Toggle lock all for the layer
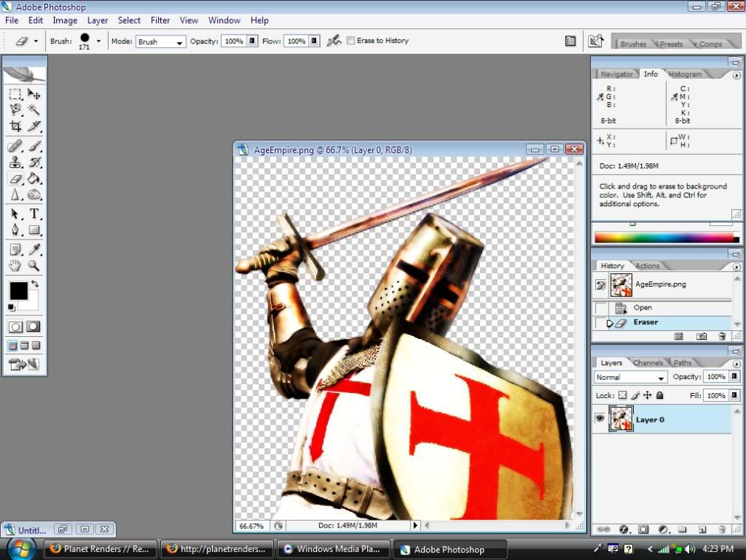This screenshot has height=560, width=746. click(660, 395)
